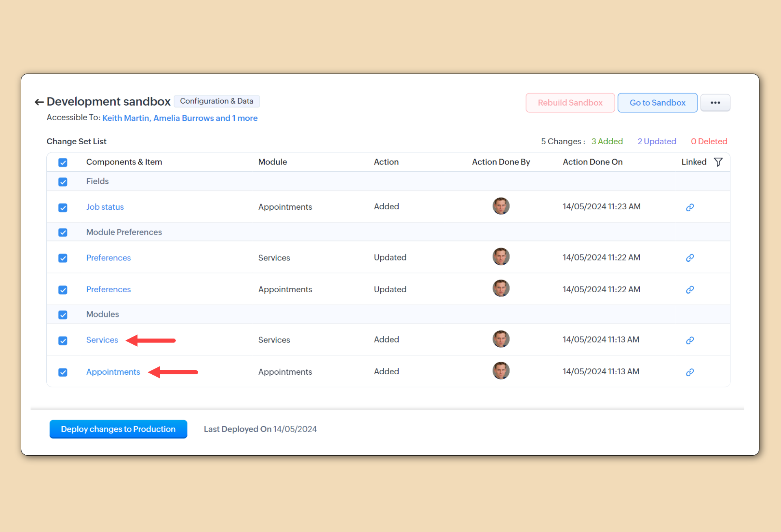Open the Job status field link
This screenshot has width=781, height=532.
click(x=105, y=207)
